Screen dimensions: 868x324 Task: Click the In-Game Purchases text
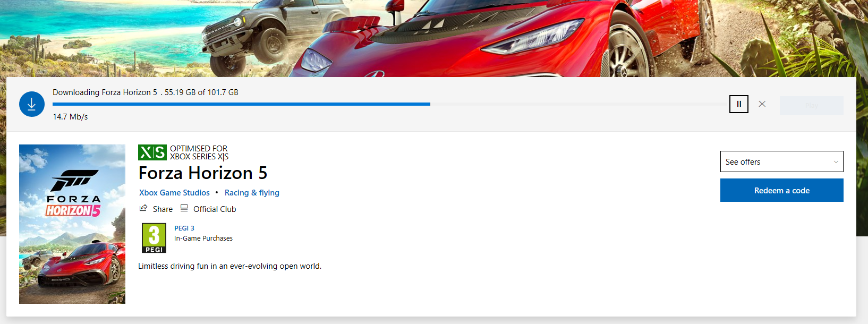point(203,238)
